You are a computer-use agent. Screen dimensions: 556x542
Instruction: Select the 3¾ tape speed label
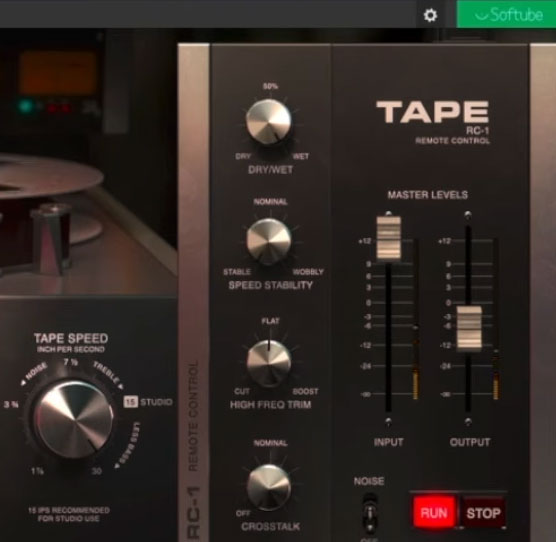tap(11, 404)
